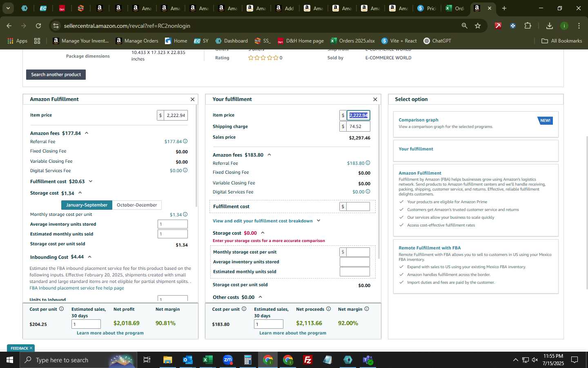Image resolution: width=588 pixels, height=368 pixels.
Task: Open a new browser tab
Action: pos(504,8)
